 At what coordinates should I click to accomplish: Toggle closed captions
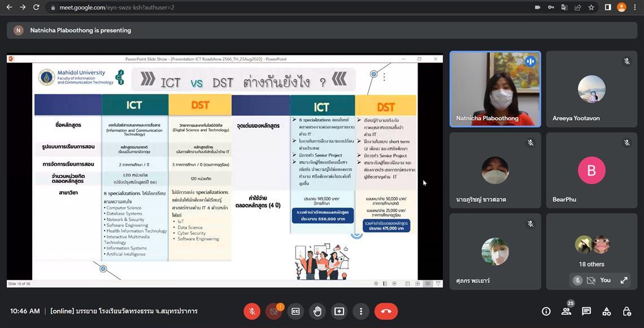[x=295, y=311]
